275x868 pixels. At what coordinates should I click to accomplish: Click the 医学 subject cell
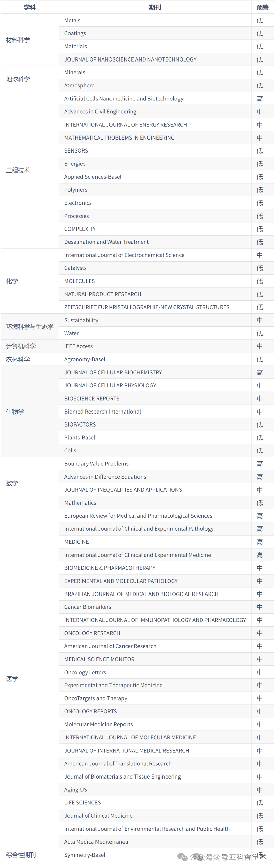tap(30, 679)
